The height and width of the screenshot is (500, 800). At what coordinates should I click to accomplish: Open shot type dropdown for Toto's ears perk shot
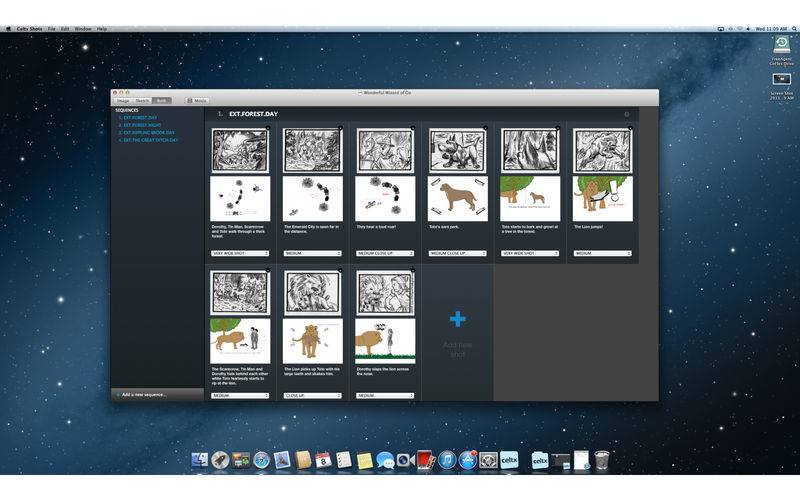click(x=457, y=254)
